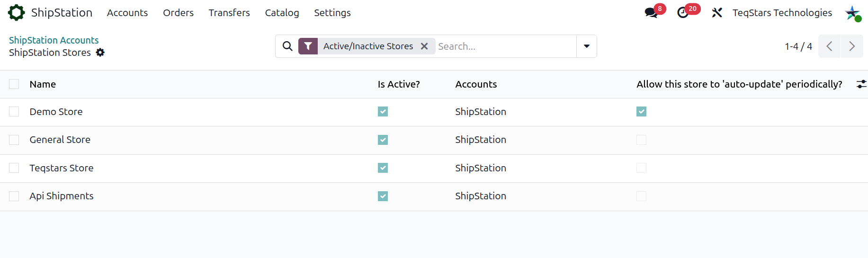Screen dimensions: 868x258
Task: Toggle the search options dropdown arrow
Action: (587, 46)
